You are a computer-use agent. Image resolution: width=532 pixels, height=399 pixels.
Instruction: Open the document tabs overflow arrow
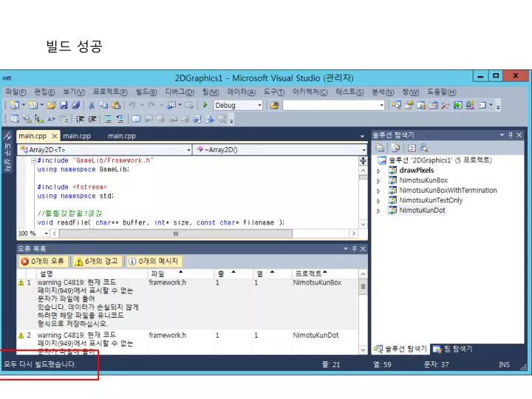(x=362, y=137)
